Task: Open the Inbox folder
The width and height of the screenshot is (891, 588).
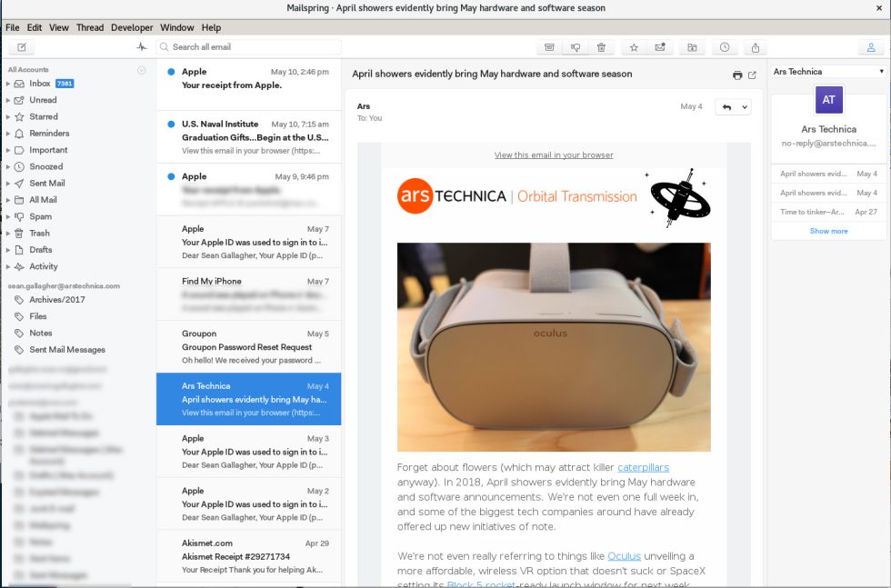Action: [40, 84]
